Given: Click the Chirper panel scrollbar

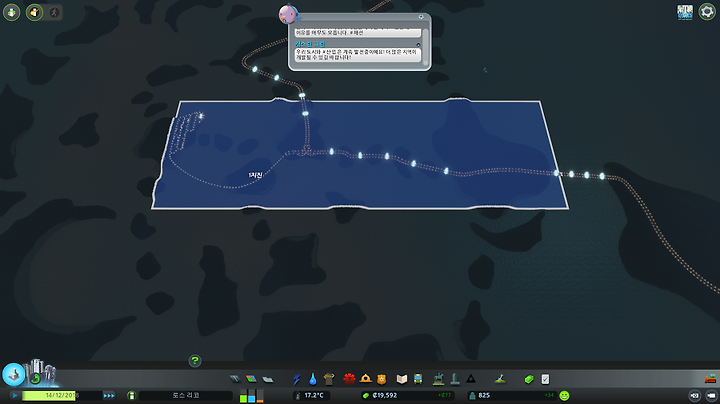Looking at the screenshot, I should tap(425, 46).
